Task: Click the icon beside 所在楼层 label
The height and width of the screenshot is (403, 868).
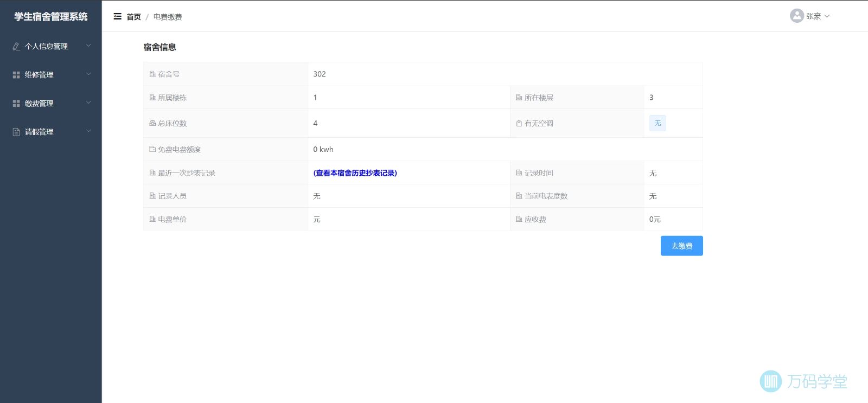Action: 519,98
